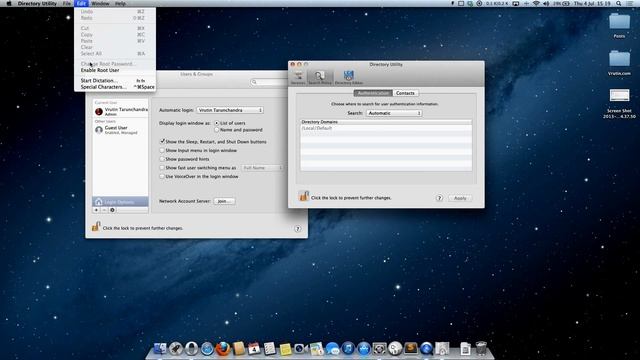The width and height of the screenshot is (640, 360).
Task: Switch to the Authentication tab
Action: pos(373,93)
